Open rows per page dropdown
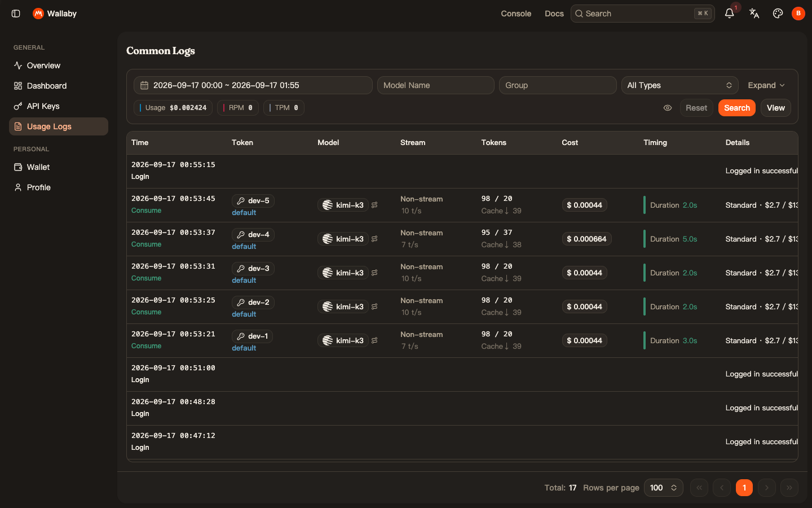812x508 pixels. coord(663,488)
